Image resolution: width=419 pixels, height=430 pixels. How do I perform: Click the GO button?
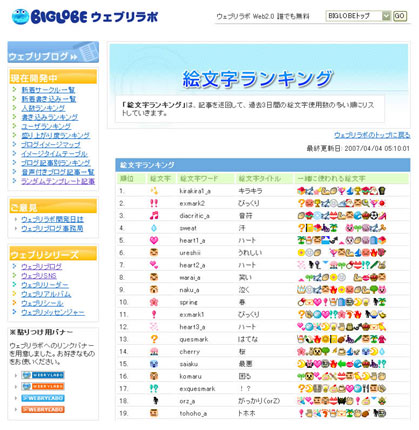(399, 16)
